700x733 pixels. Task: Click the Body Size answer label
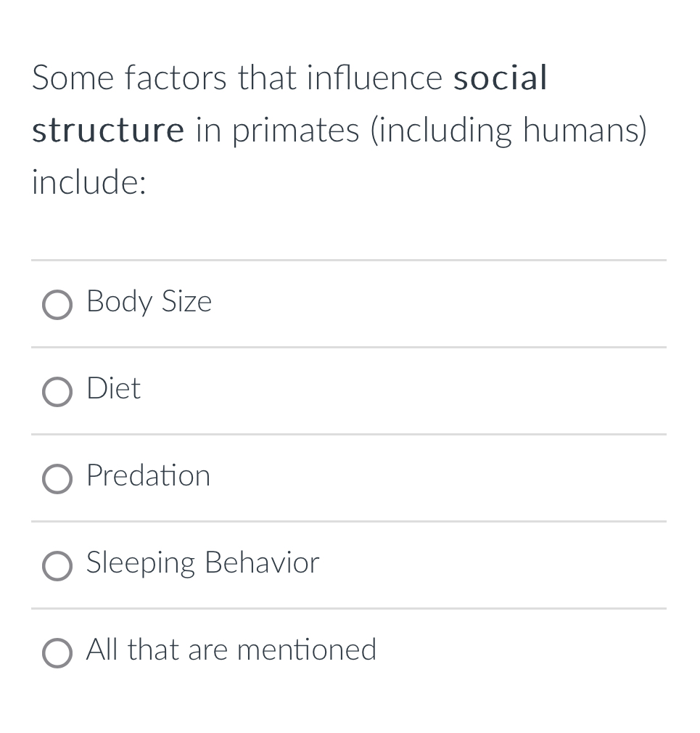pos(149,302)
